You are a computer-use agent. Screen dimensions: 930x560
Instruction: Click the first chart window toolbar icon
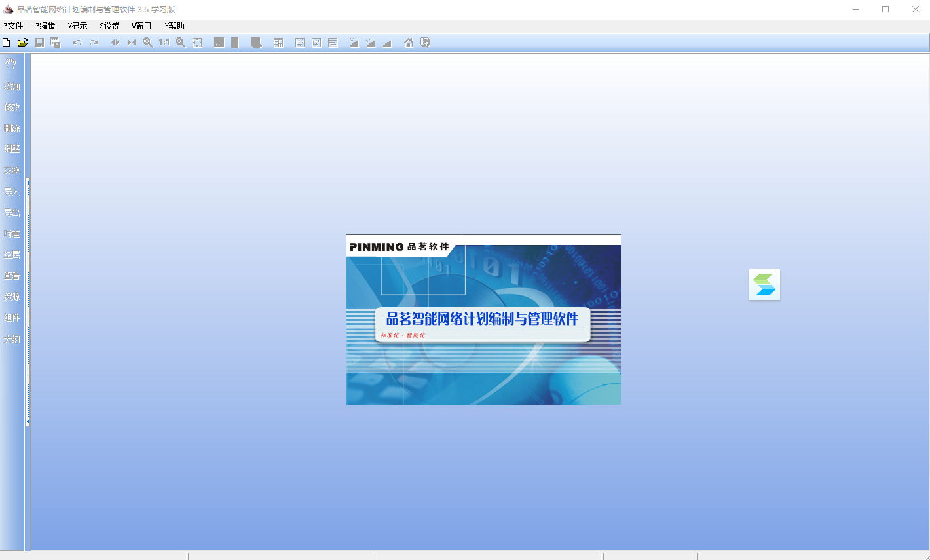pos(300,43)
